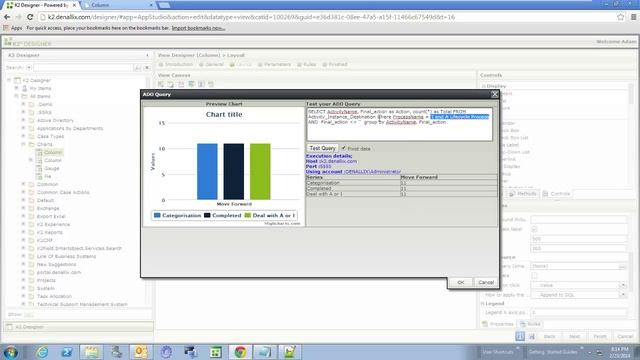Open the Search type dropdown arrow

click(x=29, y=67)
